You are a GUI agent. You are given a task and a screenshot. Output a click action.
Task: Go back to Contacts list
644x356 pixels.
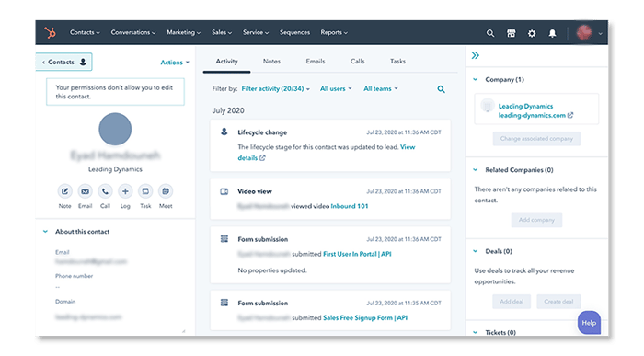[64, 62]
